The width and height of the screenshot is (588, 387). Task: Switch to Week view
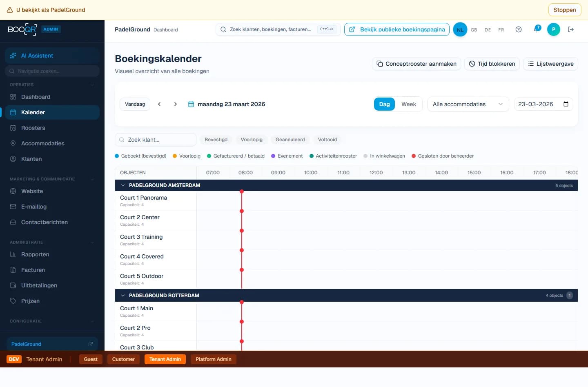408,104
